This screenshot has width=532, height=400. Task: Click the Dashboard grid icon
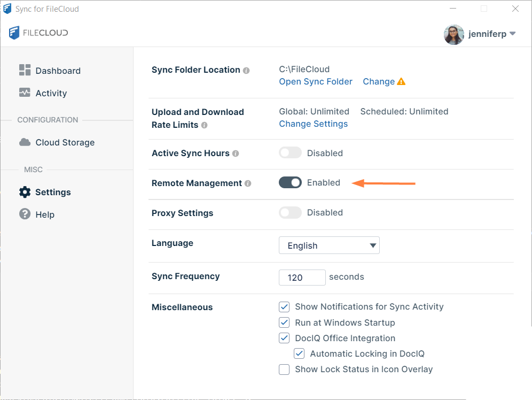(25, 70)
